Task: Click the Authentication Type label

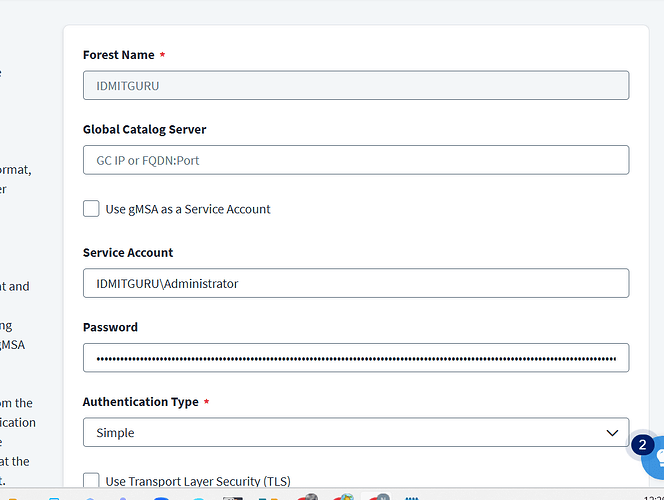Action: pyautogui.click(x=140, y=401)
